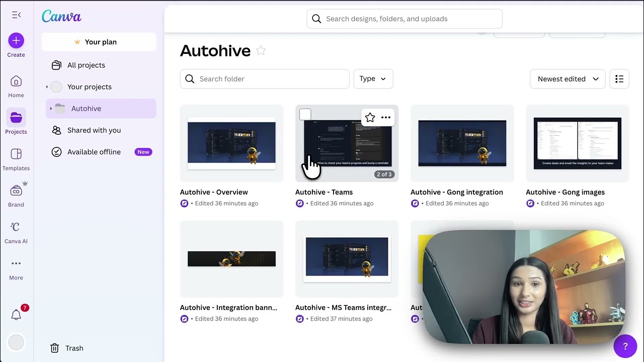The image size is (644, 362).
Task: Open Autohive - MS Teams integration thumbnail
Action: 347,259
